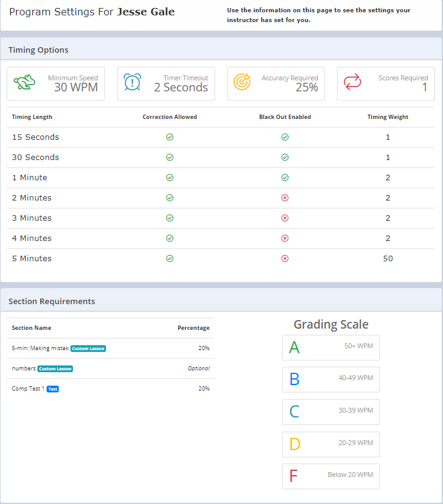The image size is (443, 504).
Task: Select the 5 Minutes timing row label
Action: pyautogui.click(x=32, y=259)
